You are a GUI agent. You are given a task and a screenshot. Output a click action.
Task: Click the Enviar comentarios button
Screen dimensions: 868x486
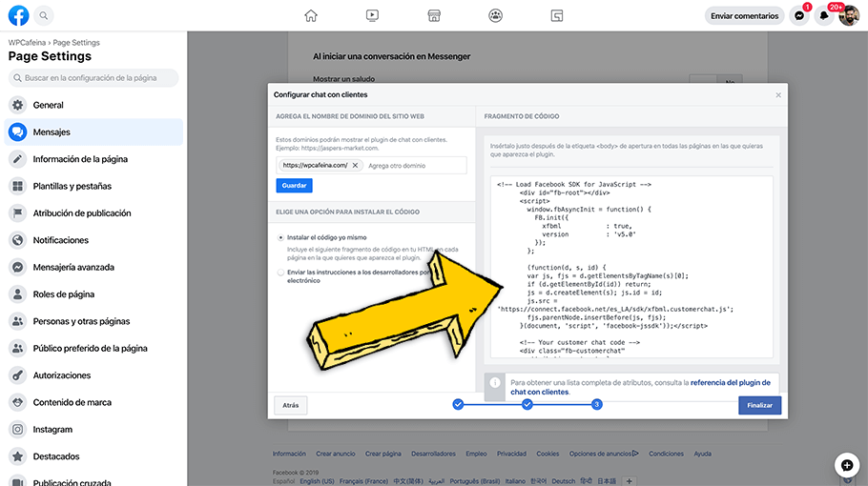coord(745,15)
